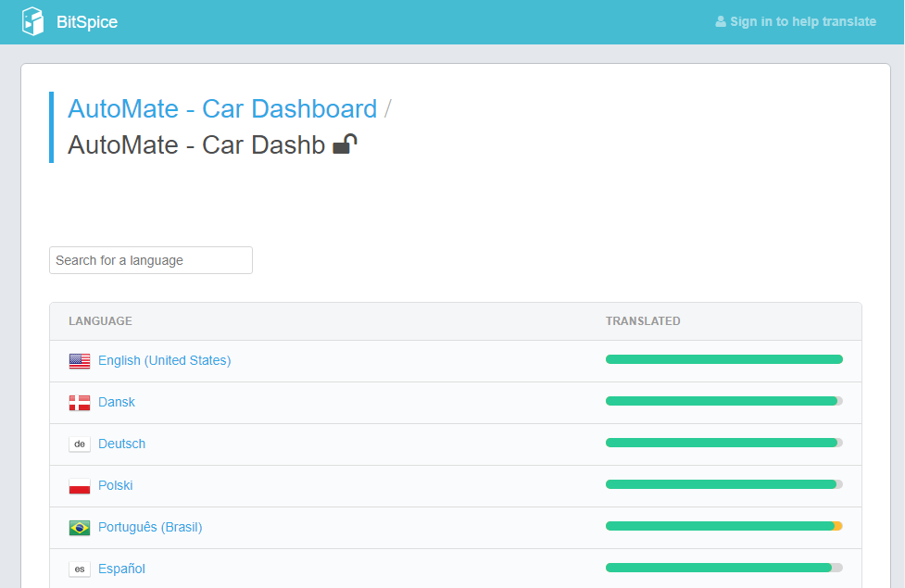Click the Brazil flag icon
Image resolution: width=905 pixels, height=588 pixels.
click(80, 528)
